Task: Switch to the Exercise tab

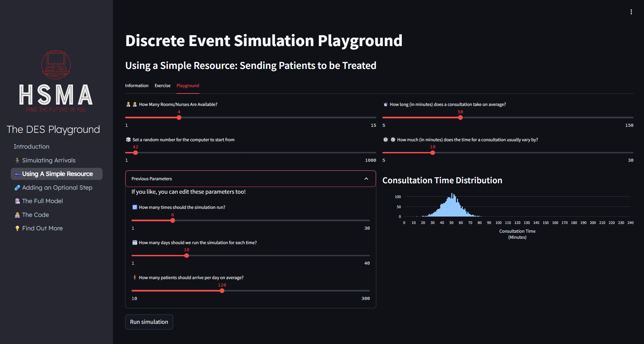Action: point(162,86)
